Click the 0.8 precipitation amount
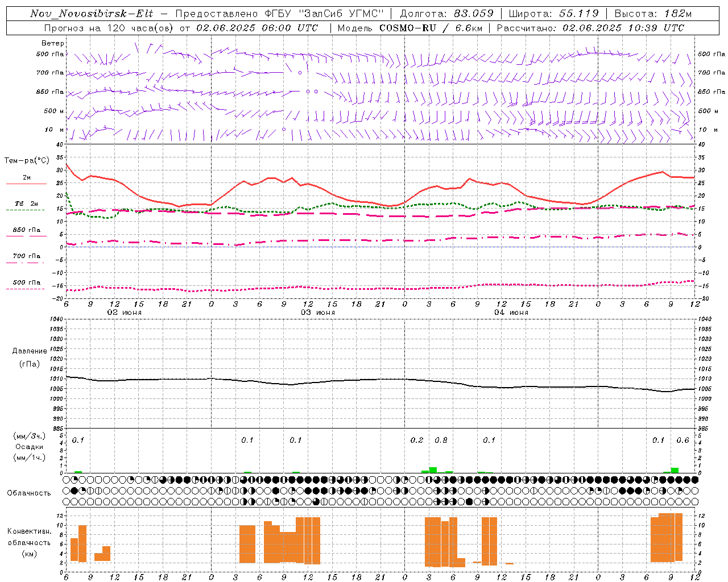This screenshot has height=582, width=728. tap(441, 440)
